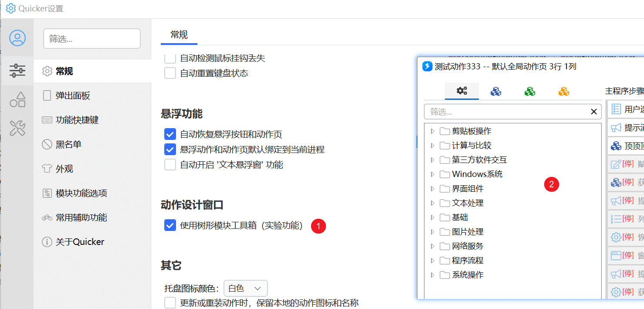Expand the 基础 folder arrow

(x=432, y=217)
